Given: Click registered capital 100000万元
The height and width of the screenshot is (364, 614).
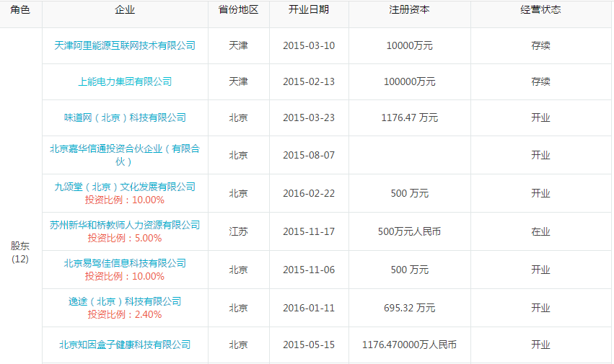Looking at the screenshot, I should tap(410, 81).
